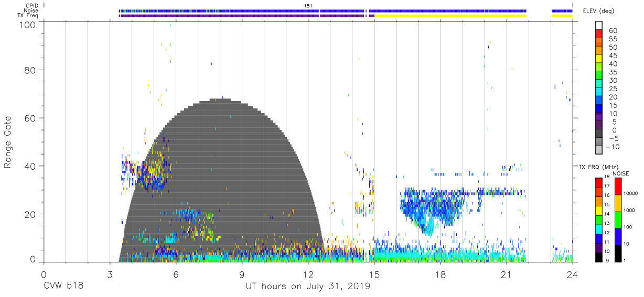Click the '40' tick on Range Gate axis
Screen dimensions: 644x297
(31, 166)
